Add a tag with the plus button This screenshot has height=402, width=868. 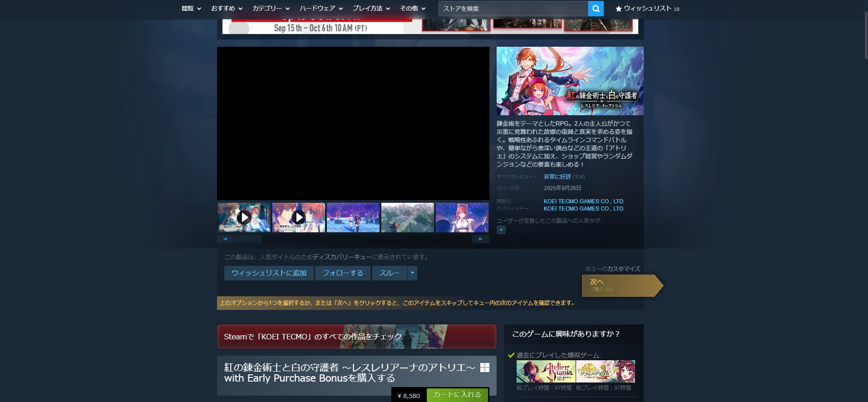(501, 230)
